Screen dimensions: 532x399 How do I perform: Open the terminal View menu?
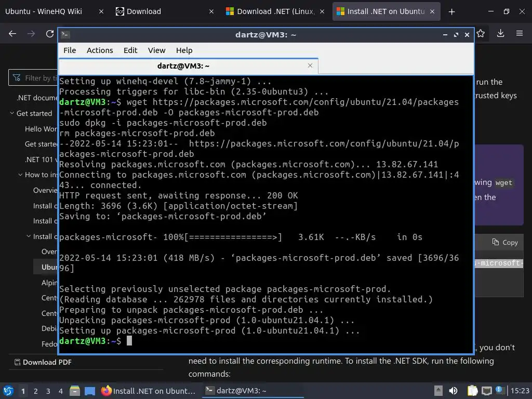(x=156, y=50)
